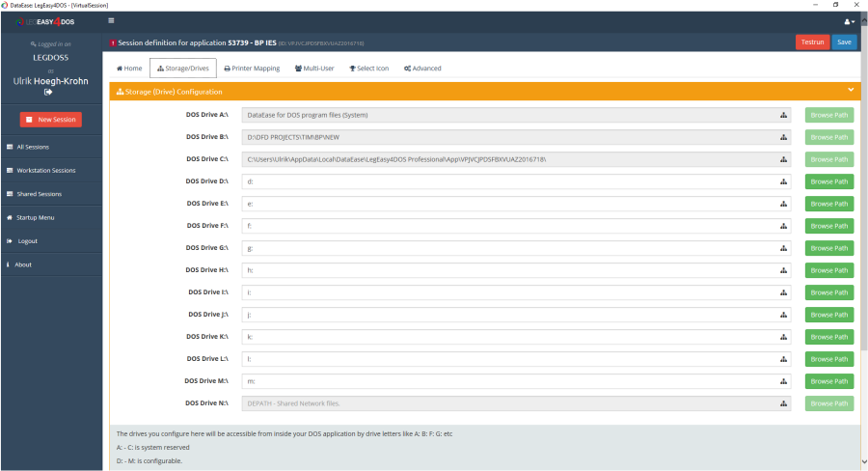Click network icon in DOS Drive I field
The height and width of the screenshot is (471, 868).
coord(783,292)
